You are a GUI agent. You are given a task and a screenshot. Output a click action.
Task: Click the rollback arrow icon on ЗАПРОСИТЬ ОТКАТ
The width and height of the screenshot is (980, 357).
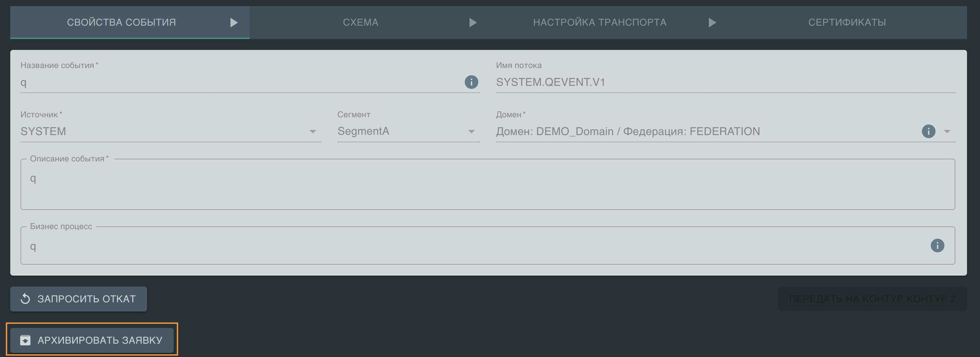click(x=26, y=299)
